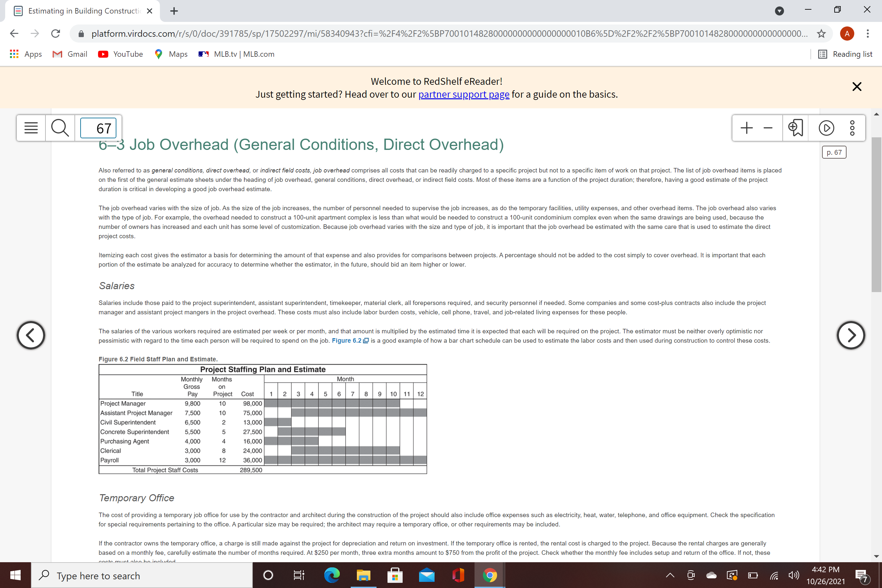Viewport: 882px width, 588px height.
Task: Click the scrollbar up arrow
Action: 876,113
